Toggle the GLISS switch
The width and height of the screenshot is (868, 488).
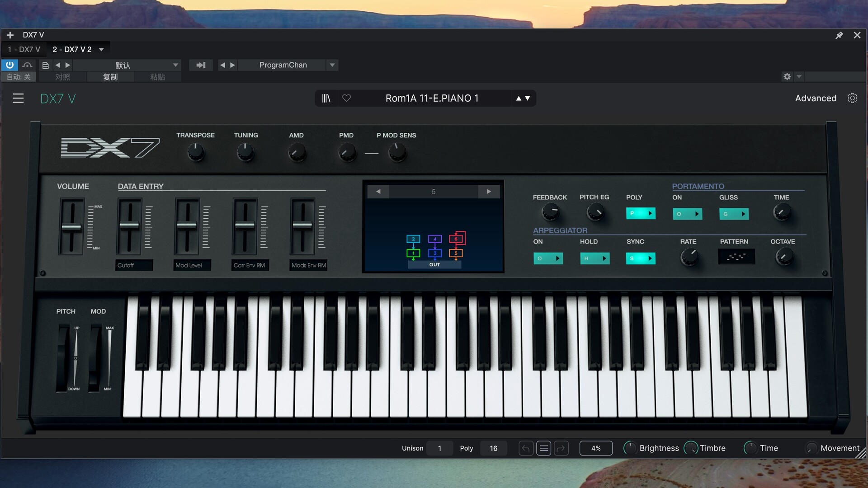(734, 214)
